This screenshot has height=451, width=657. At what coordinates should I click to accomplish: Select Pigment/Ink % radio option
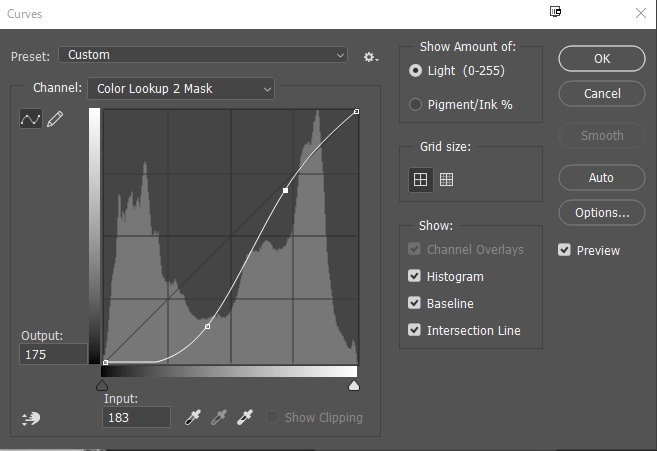pyautogui.click(x=416, y=104)
